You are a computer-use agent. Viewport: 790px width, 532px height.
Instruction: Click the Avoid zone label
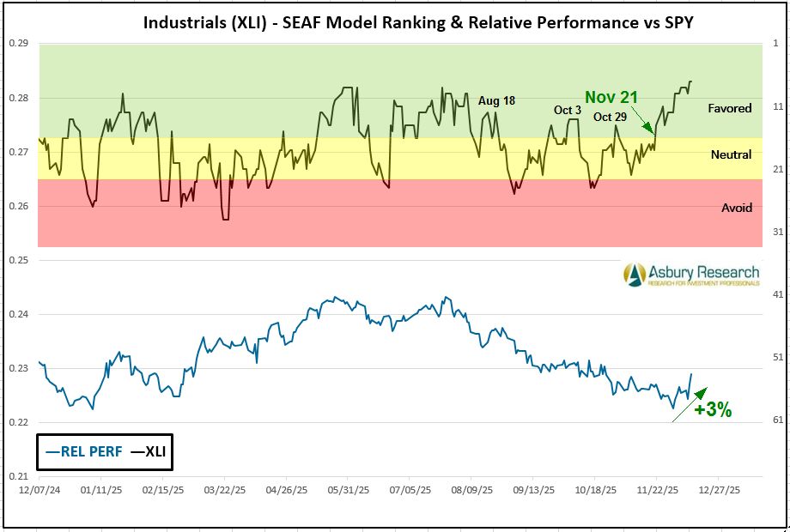coord(736,208)
